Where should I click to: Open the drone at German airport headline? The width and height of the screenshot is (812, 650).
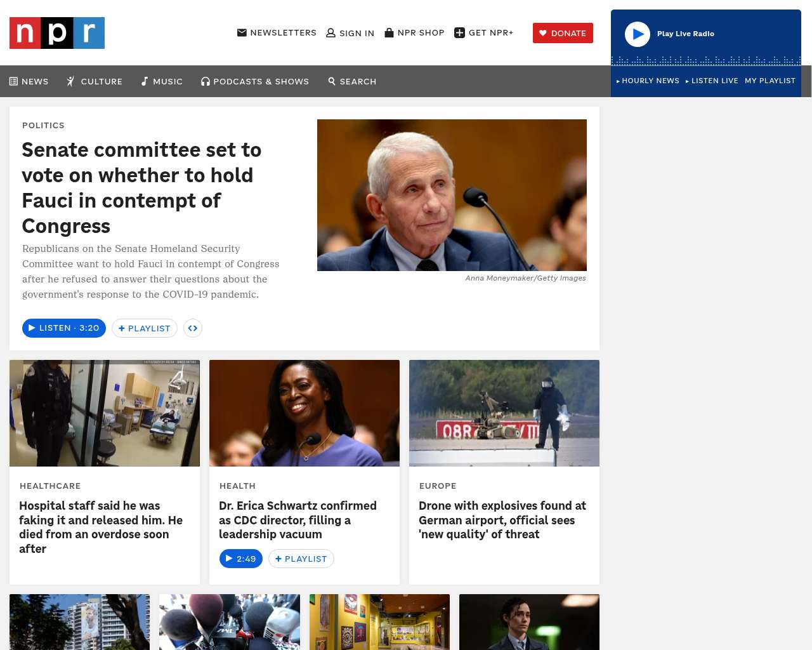coord(502,520)
